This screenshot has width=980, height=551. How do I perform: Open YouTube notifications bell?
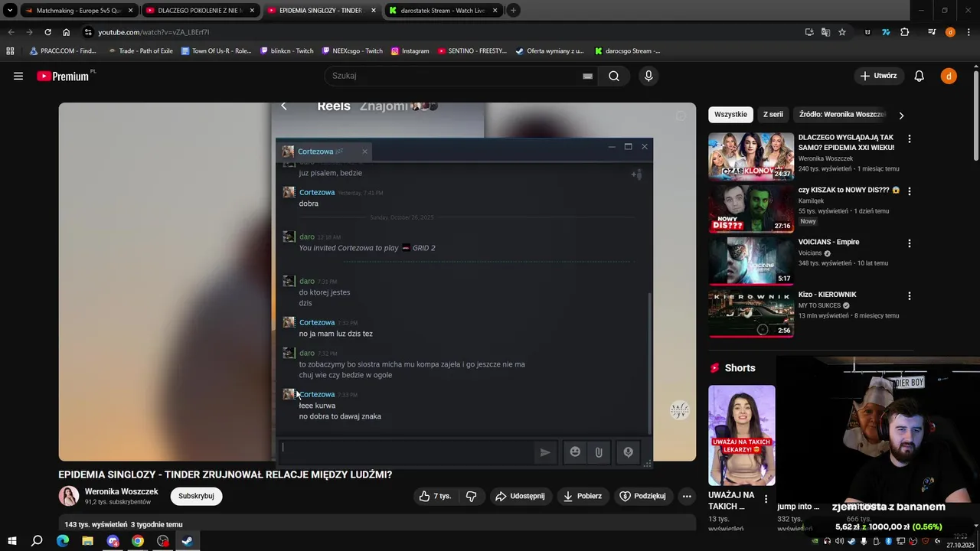click(920, 76)
